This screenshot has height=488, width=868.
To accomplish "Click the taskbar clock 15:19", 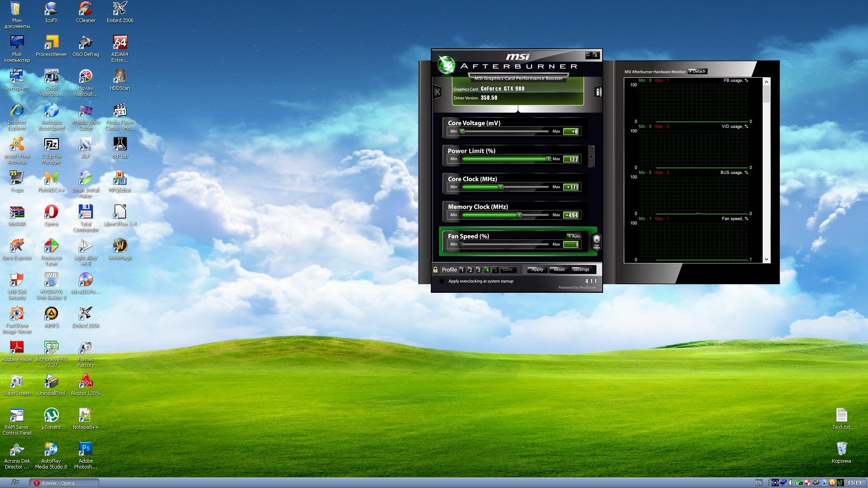I will (x=854, y=483).
